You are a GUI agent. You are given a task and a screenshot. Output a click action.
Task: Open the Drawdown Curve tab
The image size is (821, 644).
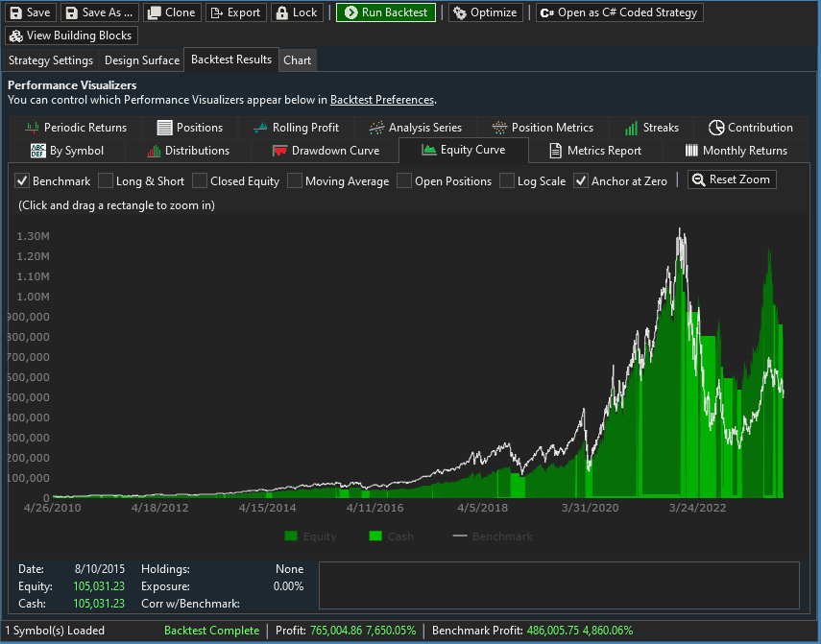(x=325, y=151)
